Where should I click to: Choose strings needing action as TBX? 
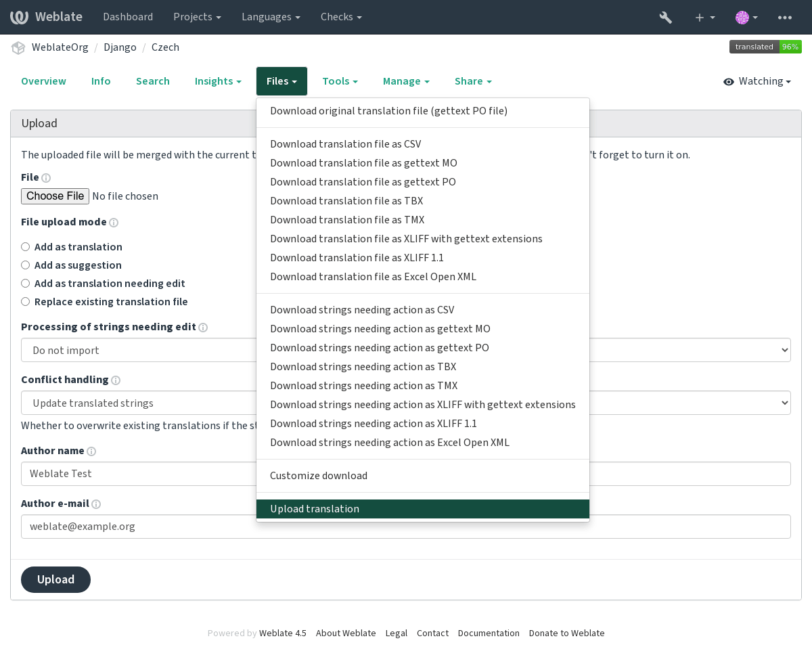(x=423, y=367)
